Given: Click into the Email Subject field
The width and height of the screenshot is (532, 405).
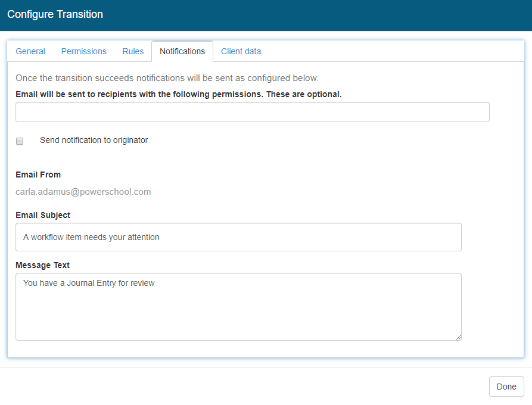Looking at the screenshot, I should click(238, 237).
